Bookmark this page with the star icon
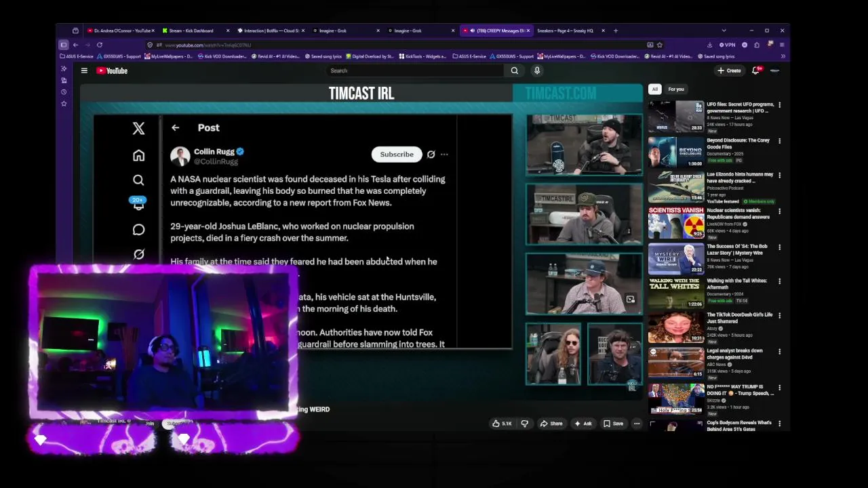The height and width of the screenshot is (488, 868). [659, 45]
